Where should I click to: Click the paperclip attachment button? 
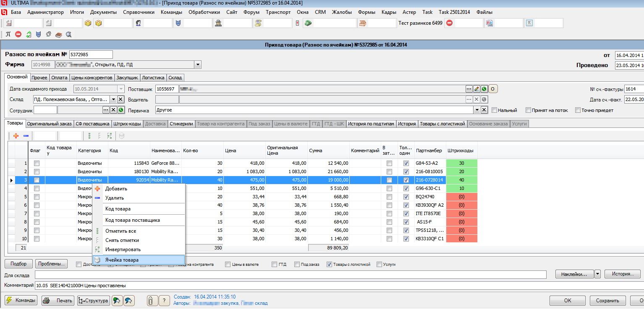pos(152,301)
